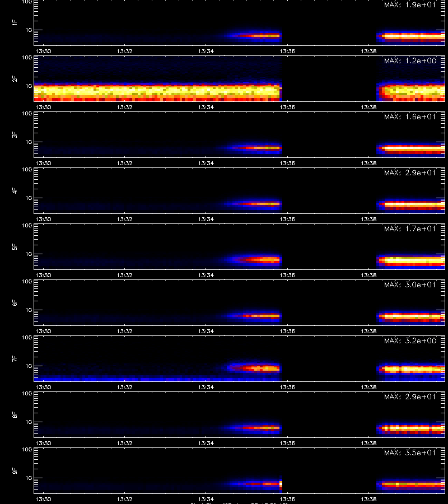Click the 13:34 time label below 2F panel
This screenshot has height=504, width=448.
206,107
